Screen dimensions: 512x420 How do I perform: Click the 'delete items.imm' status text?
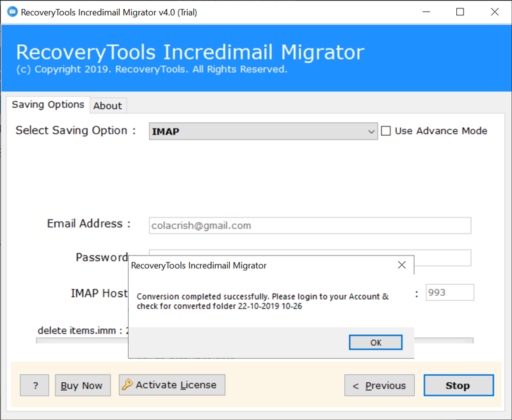point(83,330)
